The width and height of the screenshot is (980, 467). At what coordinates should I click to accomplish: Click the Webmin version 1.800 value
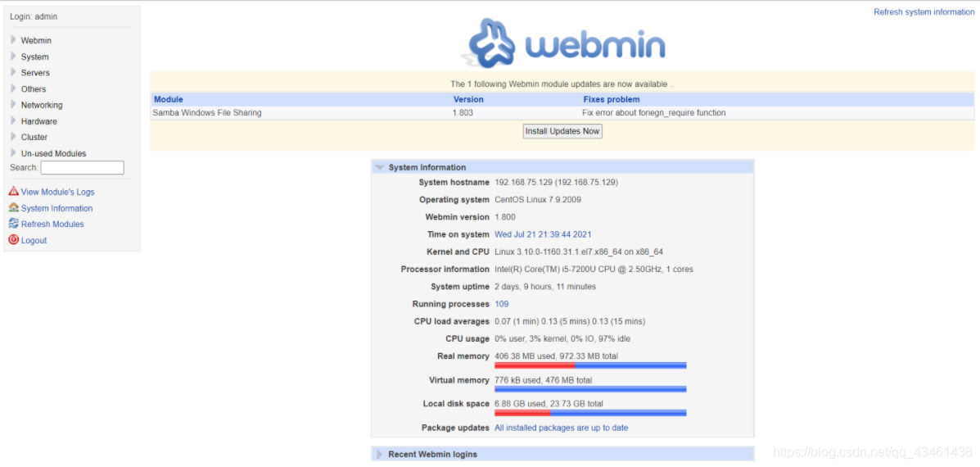coord(505,217)
